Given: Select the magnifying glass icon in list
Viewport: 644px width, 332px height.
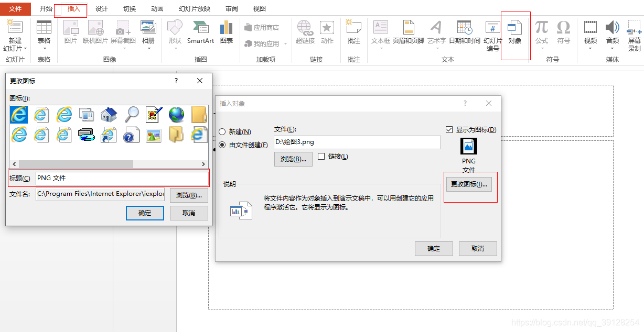Looking at the screenshot, I should click(131, 114).
